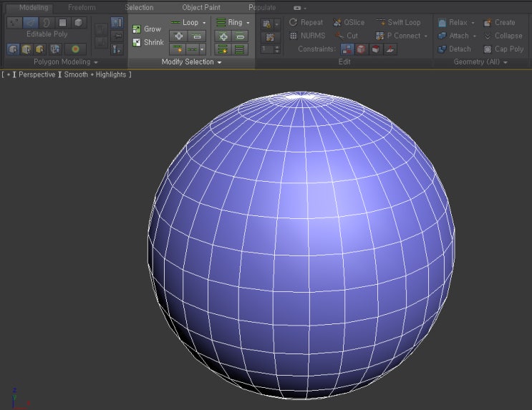Expand the Geometry (All) panel

(480, 62)
